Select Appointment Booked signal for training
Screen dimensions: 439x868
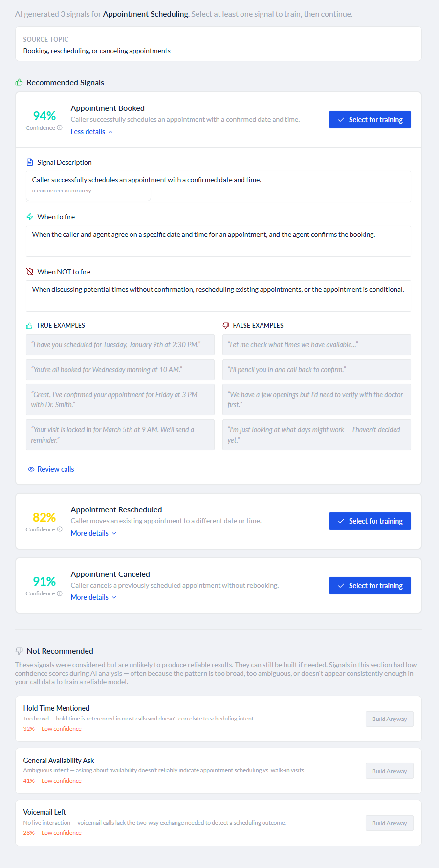[370, 120]
